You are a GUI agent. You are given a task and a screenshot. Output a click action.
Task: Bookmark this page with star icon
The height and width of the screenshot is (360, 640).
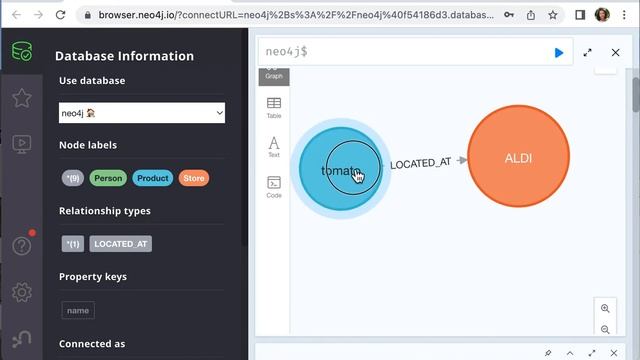[x=553, y=15]
